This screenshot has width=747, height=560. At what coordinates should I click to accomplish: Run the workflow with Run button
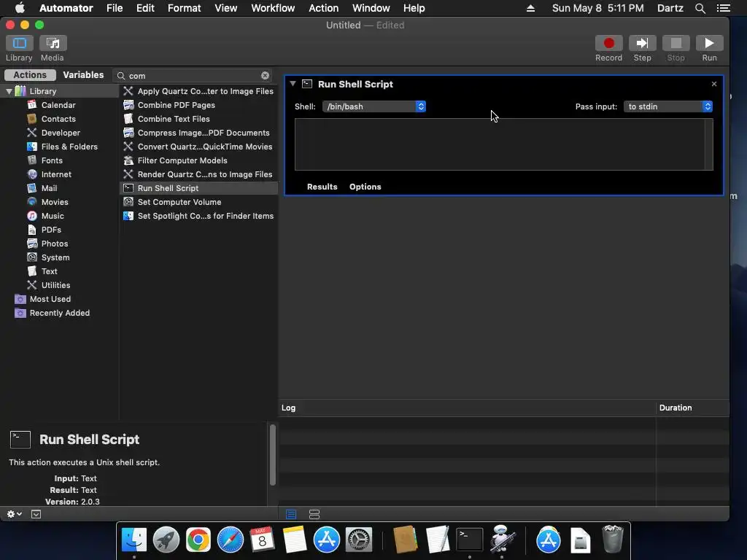[709, 43]
